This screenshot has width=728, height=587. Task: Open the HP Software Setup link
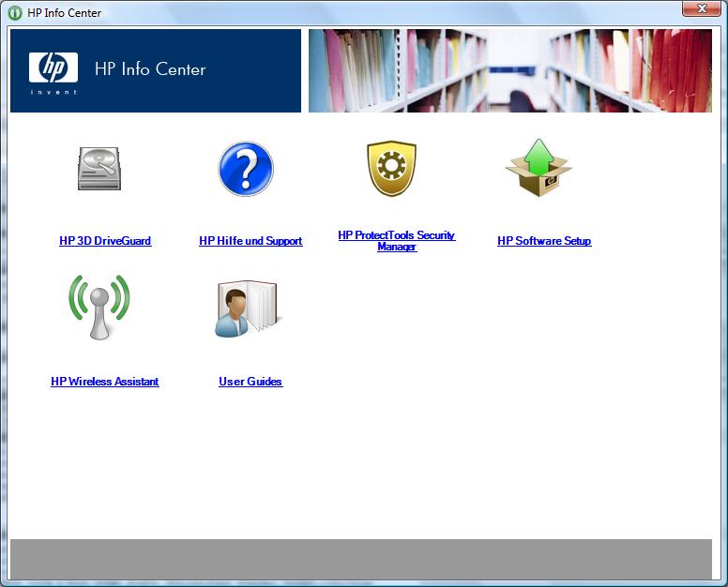[544, 241]
